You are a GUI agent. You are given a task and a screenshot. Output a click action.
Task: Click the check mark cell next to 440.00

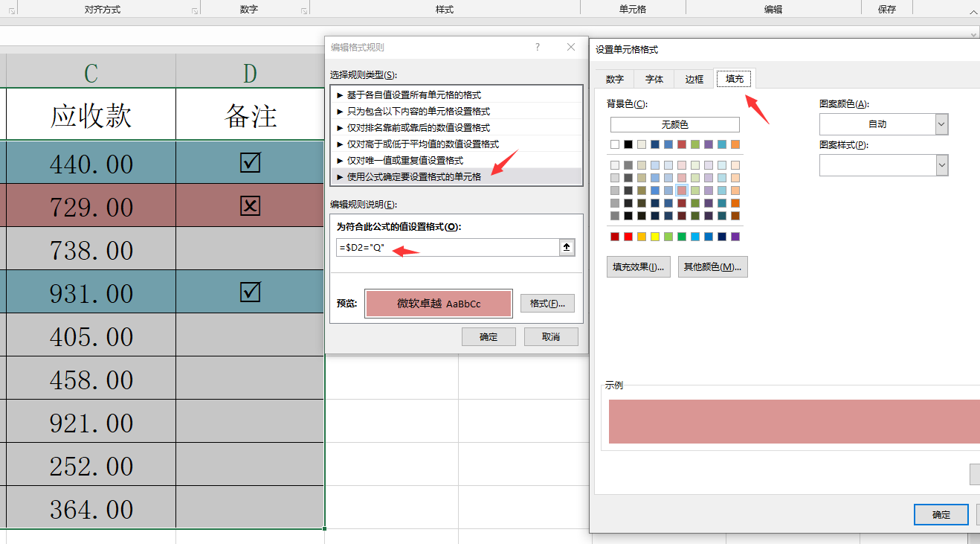(x=251, y=163)
